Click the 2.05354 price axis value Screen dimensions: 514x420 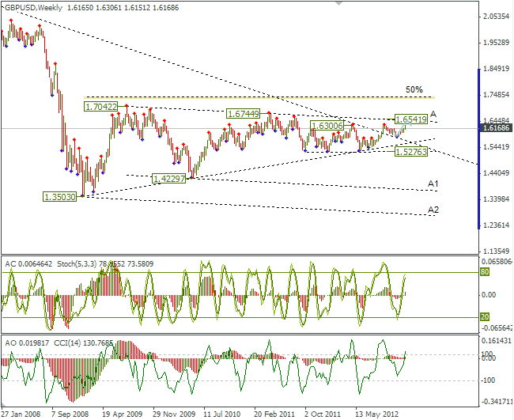(x=497, y=17)
